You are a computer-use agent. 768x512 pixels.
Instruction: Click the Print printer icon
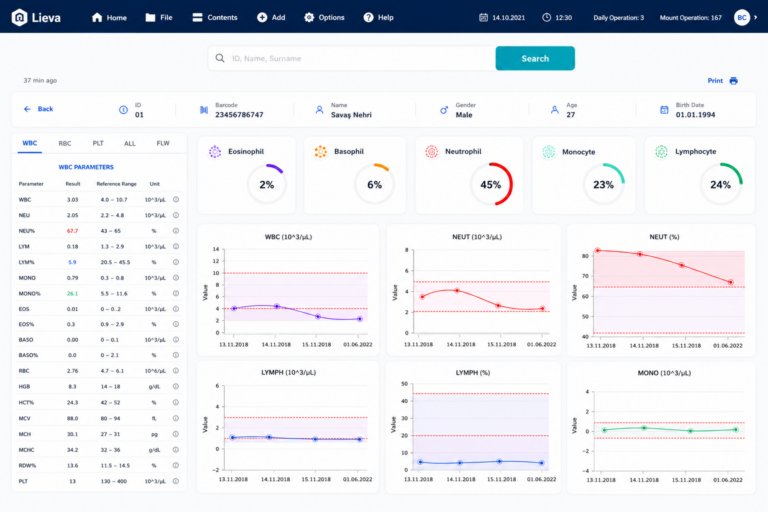[x=733, y=81]
